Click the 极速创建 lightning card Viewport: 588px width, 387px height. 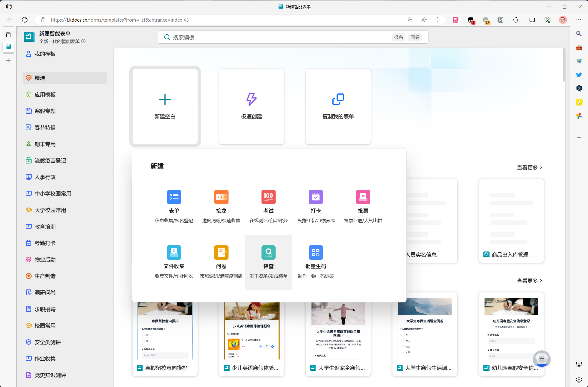click(251, 106)
